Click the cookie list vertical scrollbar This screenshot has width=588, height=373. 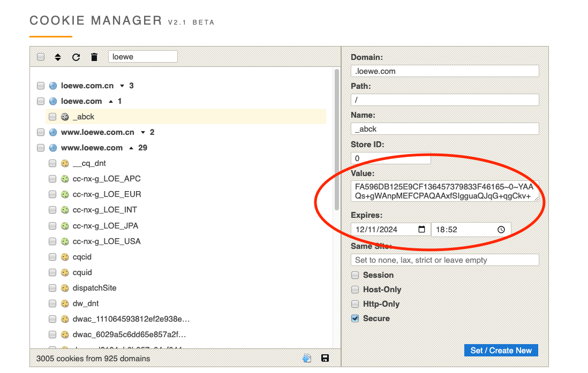[x=337, y=140]
